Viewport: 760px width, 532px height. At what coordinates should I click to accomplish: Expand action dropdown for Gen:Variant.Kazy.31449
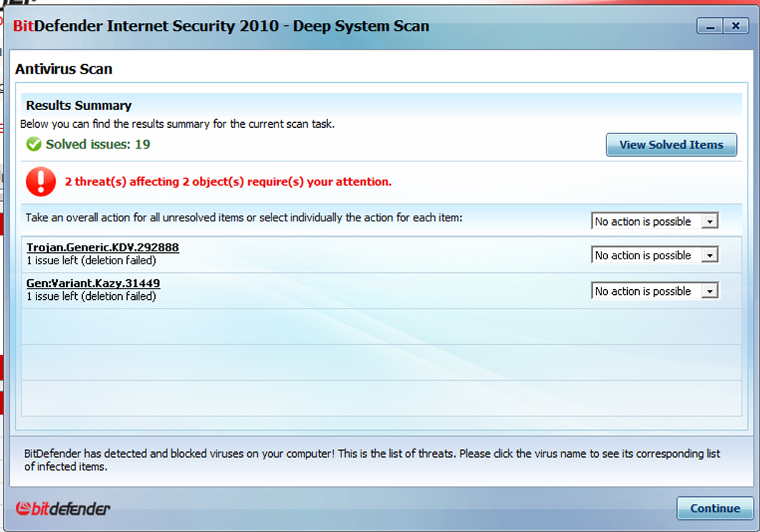655,291
